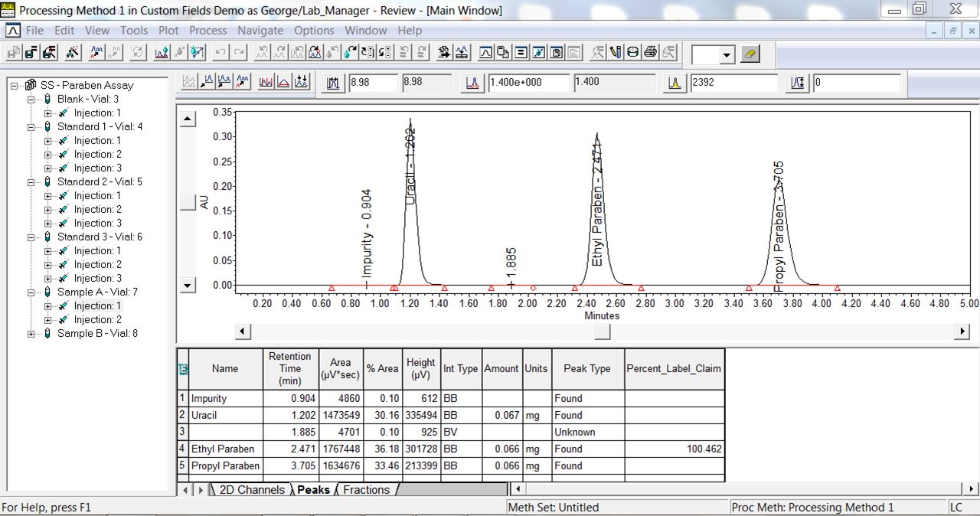
Task: Select Injection: 1 under Sample A
Action: point(97,306)
